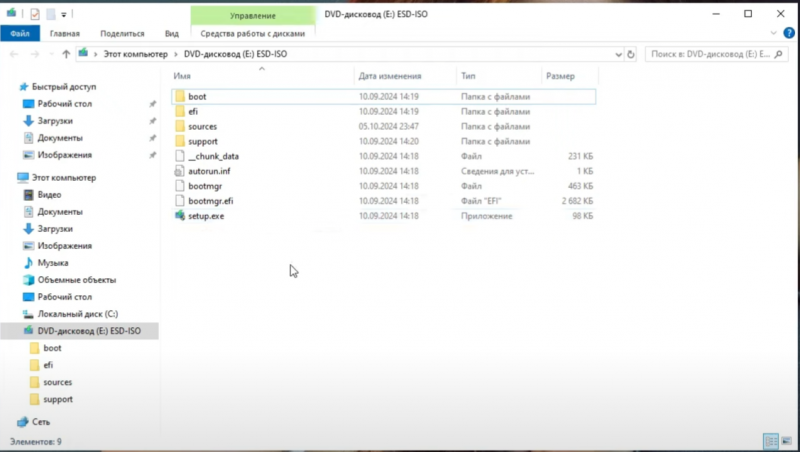Select the autorun.inf file
800x452 pixels.
pos(208,171)
